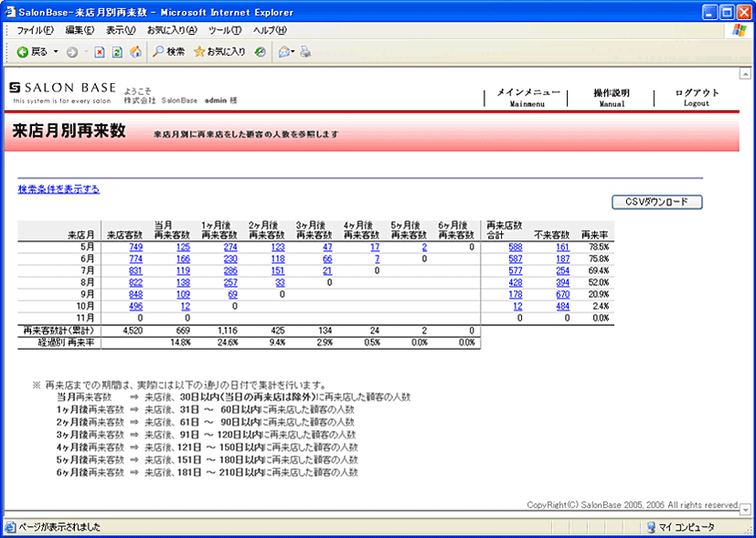
Task: Open the 操作説明 Manual link
Action: click(x=612, y=98)
